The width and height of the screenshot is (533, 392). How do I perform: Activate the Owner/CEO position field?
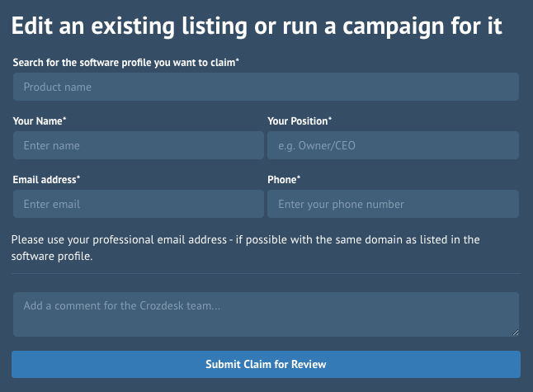tap(393, 145)
